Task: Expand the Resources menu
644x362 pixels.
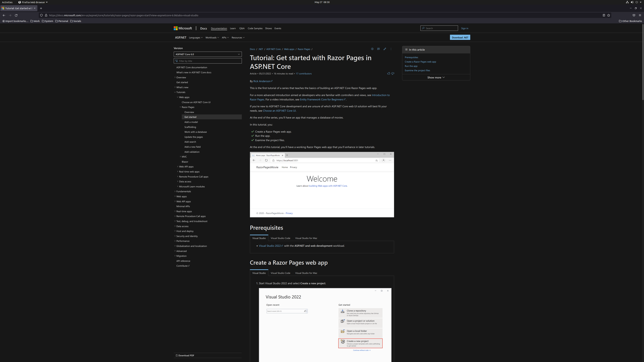Action: [x=238, y=38]
